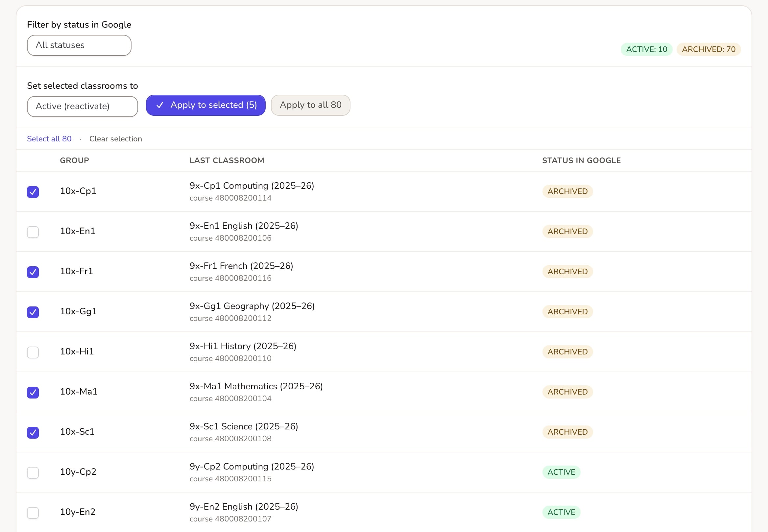Click the 10x-Ma1 group name
768x532 pixels.
click(x=79, y=391)
